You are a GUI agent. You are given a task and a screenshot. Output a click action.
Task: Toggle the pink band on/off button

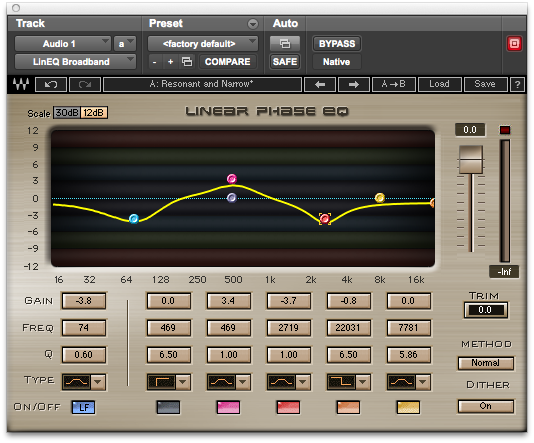[228, 407]
